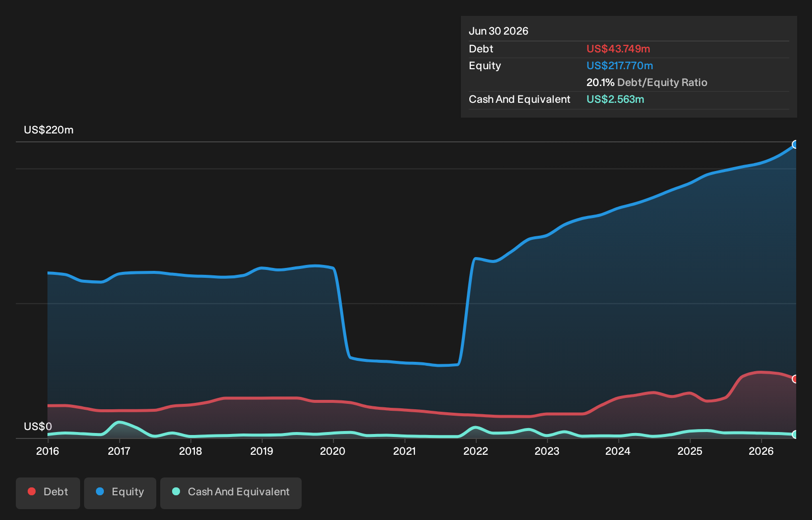Click Cash And Equivalent label in tooltip

point(519,99)
